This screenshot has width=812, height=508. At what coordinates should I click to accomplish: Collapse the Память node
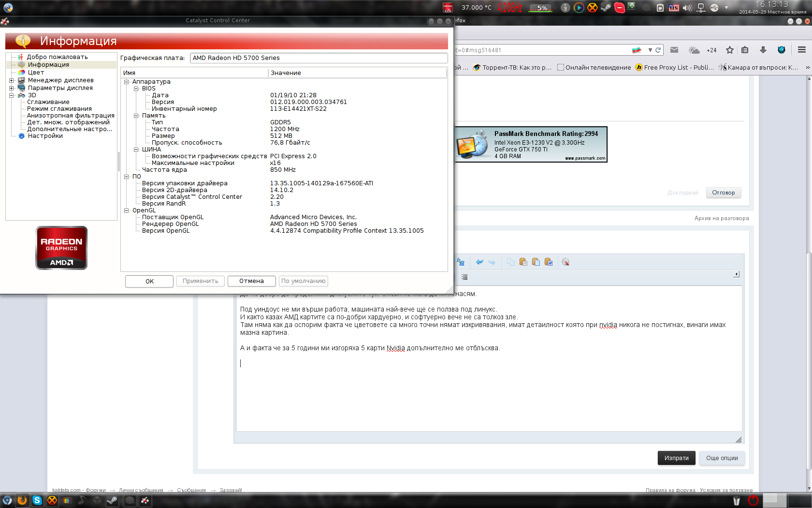pyautogui.click(x=136, y=116)
